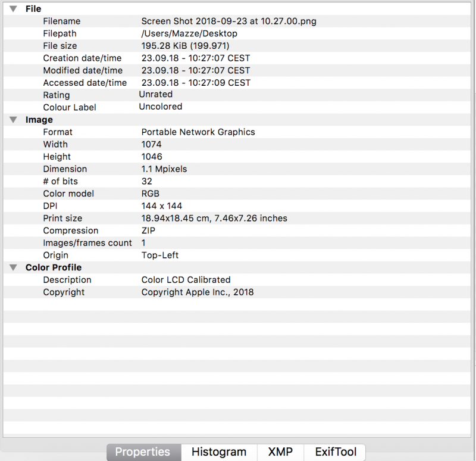
Task: Open the XMP tab
Action: (x=280, y=452)
